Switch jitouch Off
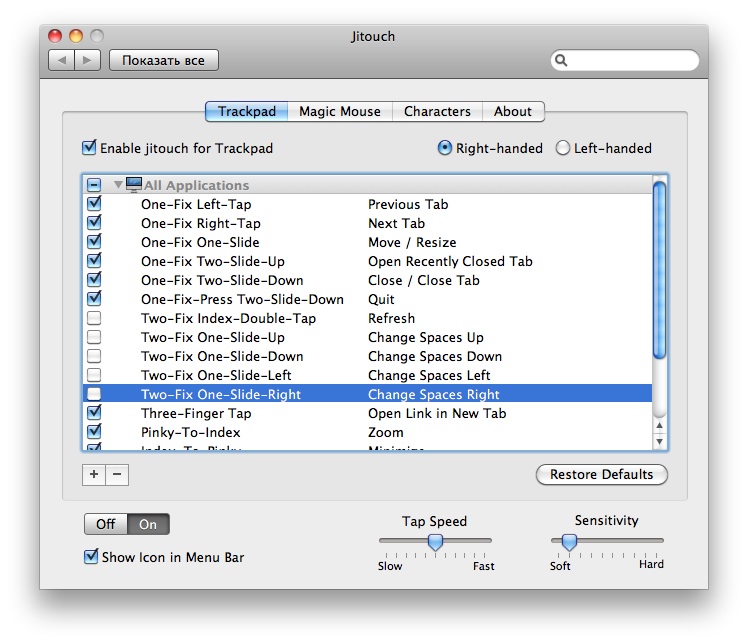Viewport: 748px width, 644px height. pos(106,524)
